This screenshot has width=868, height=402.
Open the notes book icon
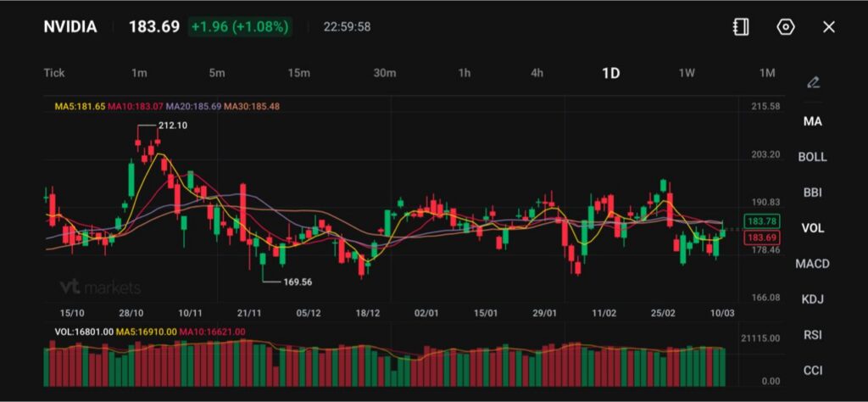pos(741,27)
